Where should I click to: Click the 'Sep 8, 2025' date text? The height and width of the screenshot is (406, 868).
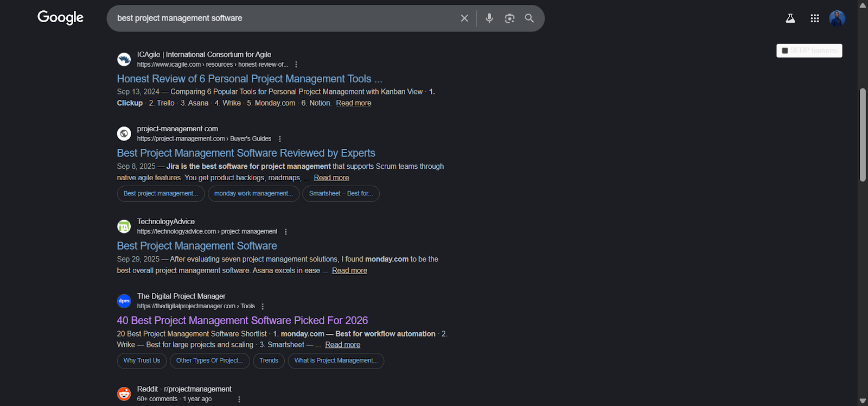[136, 167]
